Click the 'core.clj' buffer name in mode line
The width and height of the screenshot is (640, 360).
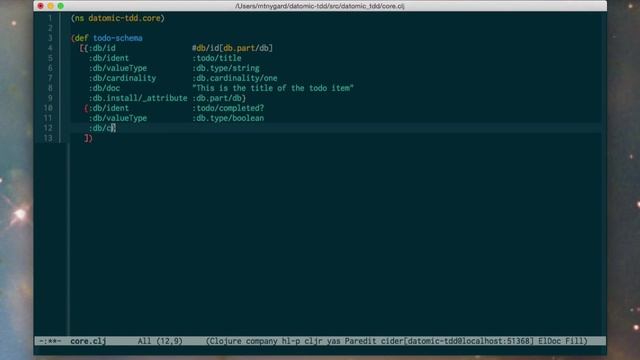[88, 341]
